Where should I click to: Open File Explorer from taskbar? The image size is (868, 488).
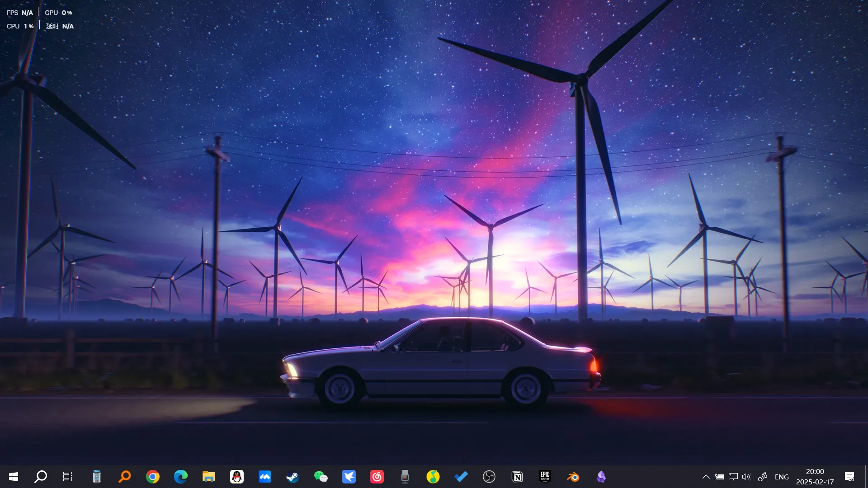pyautogui.click(x=208, y=477)
